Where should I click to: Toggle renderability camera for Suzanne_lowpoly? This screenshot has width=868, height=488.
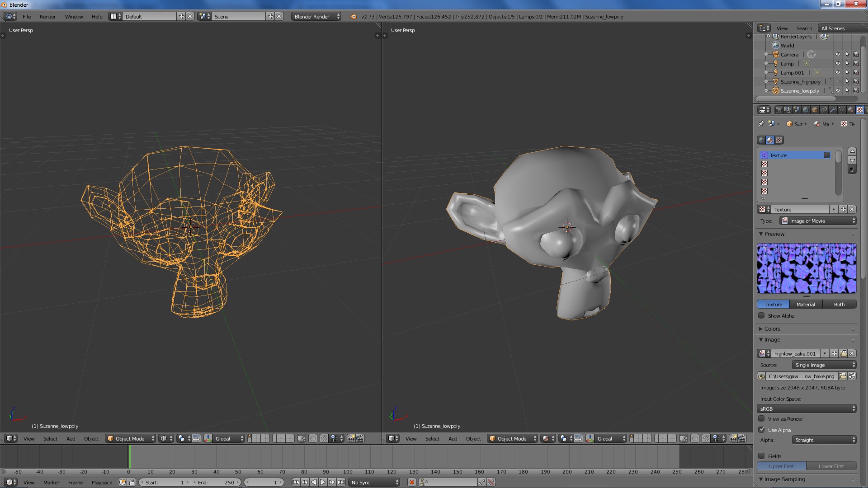pyautogui.click(x=856, y=91)
